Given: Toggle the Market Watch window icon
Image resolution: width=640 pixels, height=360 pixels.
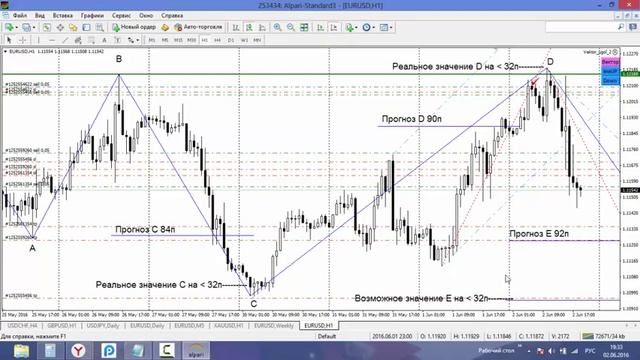Looking at the screenshot, I should coord(47,27).
